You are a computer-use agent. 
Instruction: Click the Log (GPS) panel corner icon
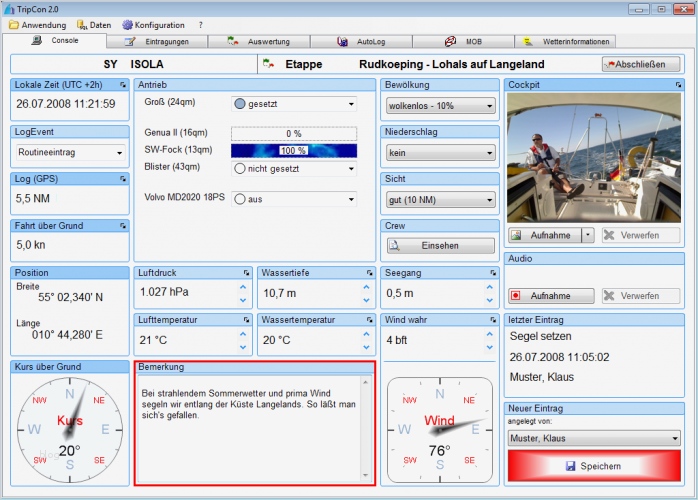[123, 179]
